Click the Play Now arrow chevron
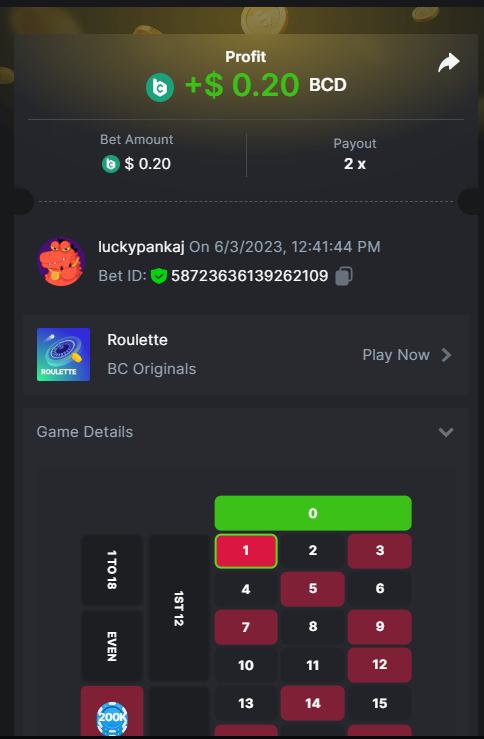The image size is (484, 739). 446,355
